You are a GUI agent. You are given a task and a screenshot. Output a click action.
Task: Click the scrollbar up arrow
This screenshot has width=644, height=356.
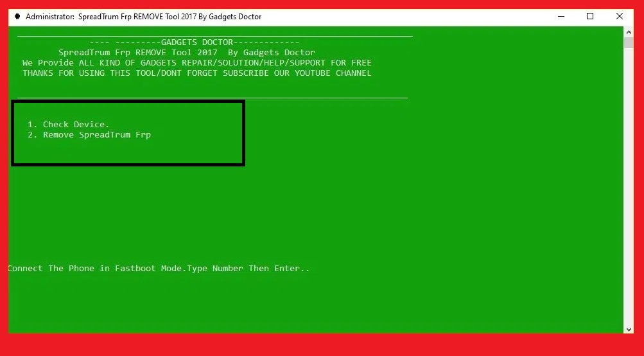tap(629, 31)
